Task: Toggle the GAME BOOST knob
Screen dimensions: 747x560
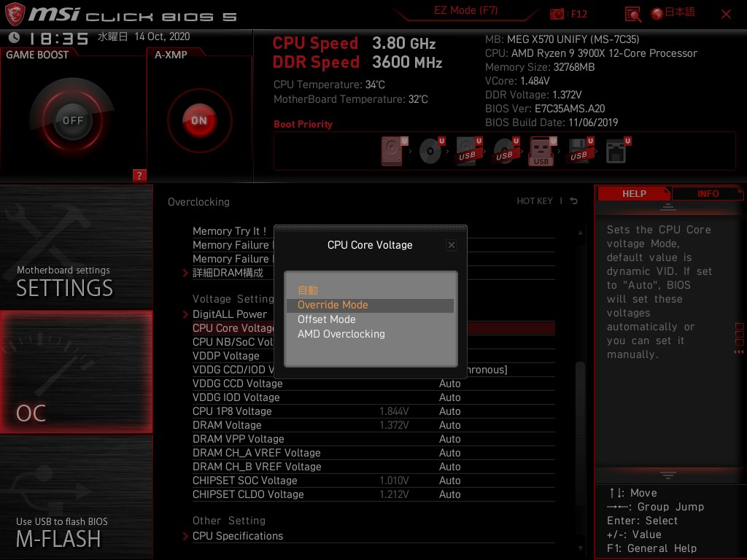Action: tap(72, 120)
